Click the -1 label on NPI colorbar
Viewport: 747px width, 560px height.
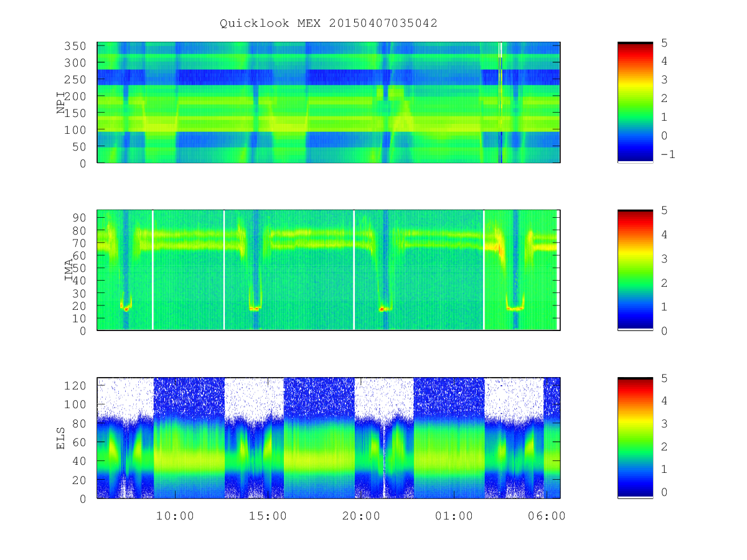coord(667,154)
